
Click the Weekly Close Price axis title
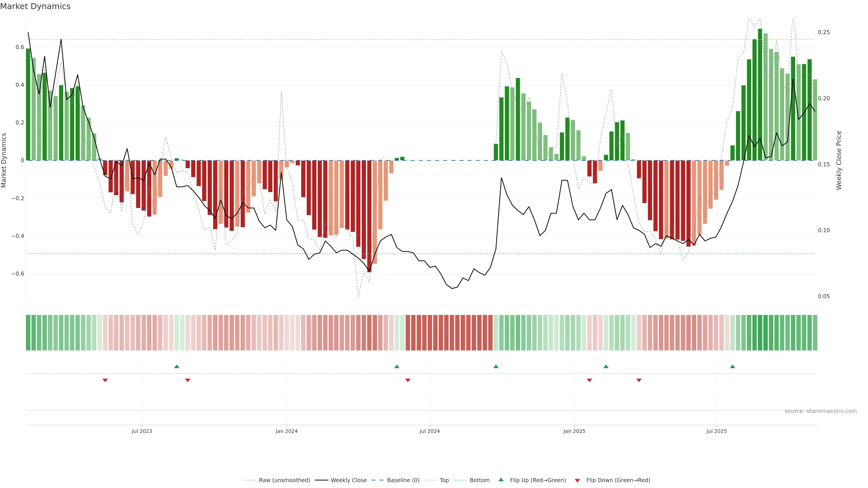coord(839,160)
